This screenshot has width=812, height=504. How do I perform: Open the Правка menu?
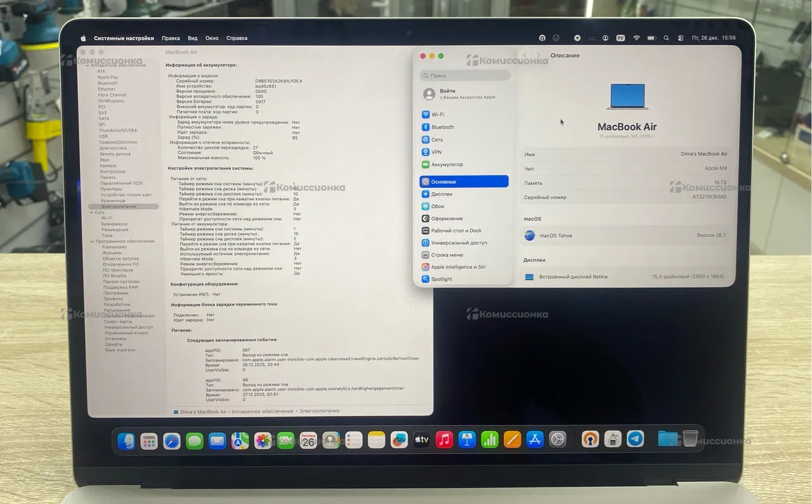pos(171,38)
